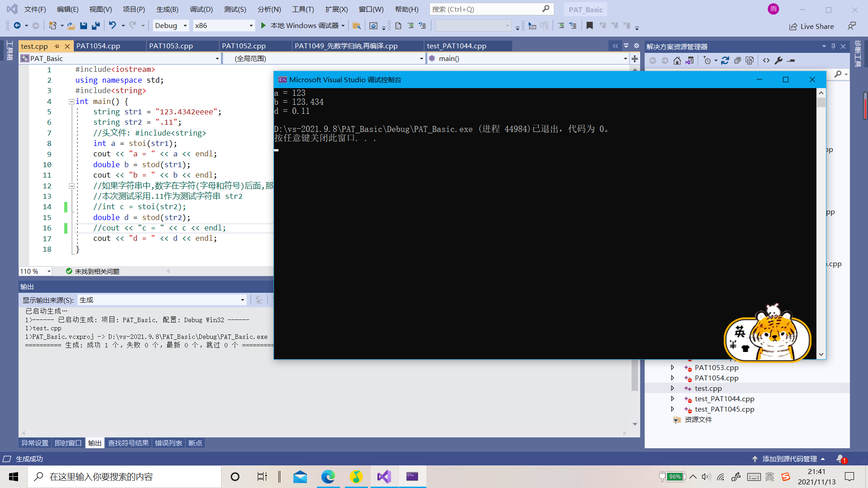Click the Windows taskbar search box
This screenshot has width=868, height=488.
click(x=124, y=477)
